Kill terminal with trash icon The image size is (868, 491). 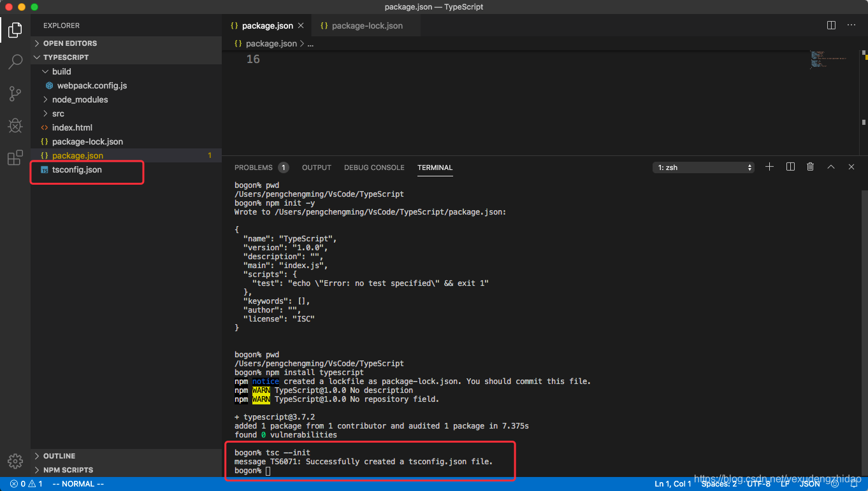point(810,167)
